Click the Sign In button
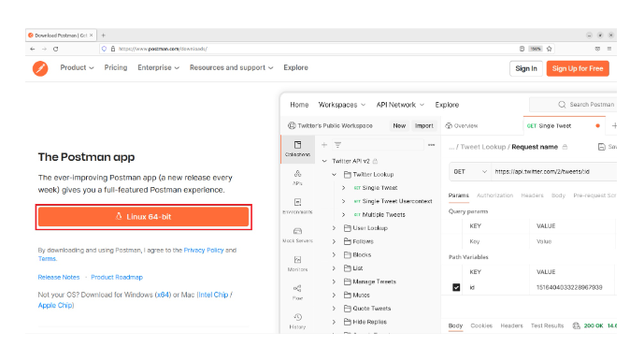This screenshot has height=361, width=644. point(526,68)
